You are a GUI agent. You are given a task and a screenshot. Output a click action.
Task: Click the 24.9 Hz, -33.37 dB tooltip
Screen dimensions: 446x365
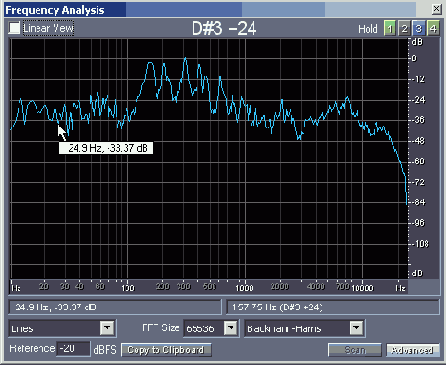point(106,148)
